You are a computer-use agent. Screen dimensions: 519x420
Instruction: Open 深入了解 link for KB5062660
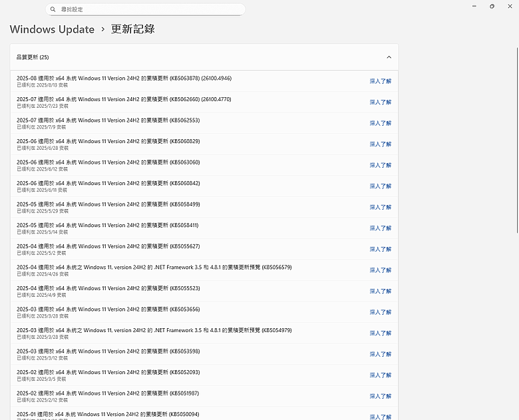point(381,102)
